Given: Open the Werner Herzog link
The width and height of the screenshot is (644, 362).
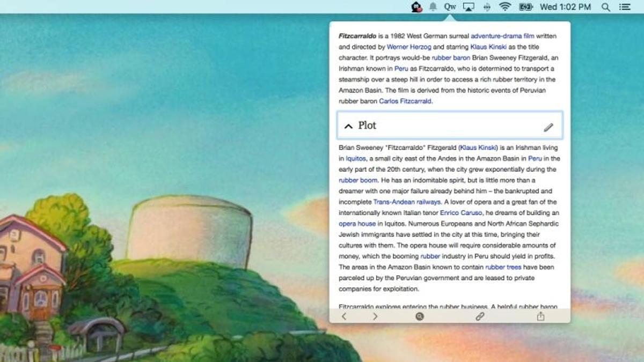Looking at the screenshot, I should 409,47.
